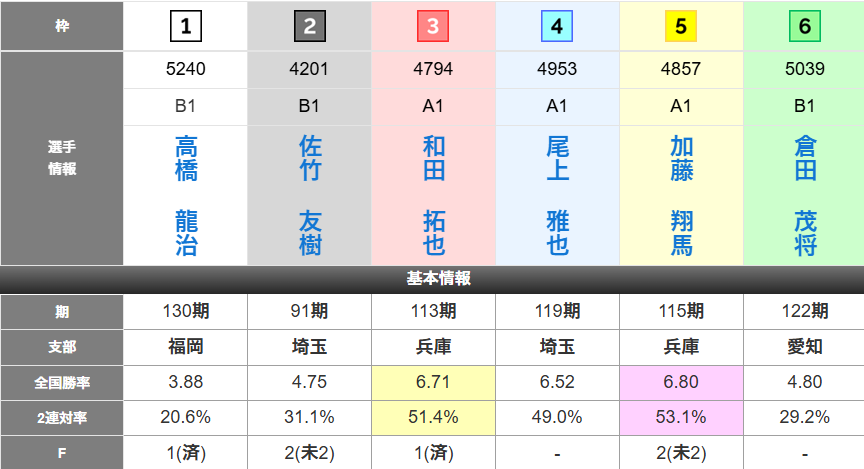This screenshot has height=469, width=864.
Task: Click the yellow highlighted 6.71 win rate cell
Action: 433,381
